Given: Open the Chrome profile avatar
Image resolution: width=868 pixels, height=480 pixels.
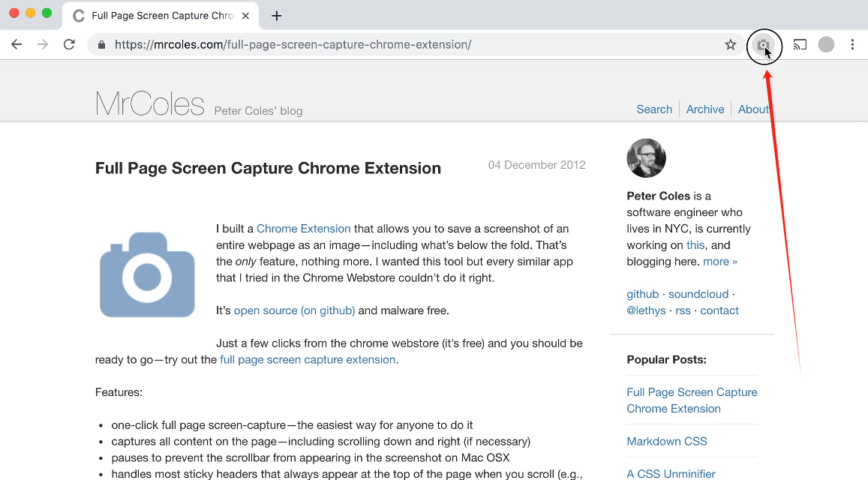Looking at the screenshot, I should [826, 44].
